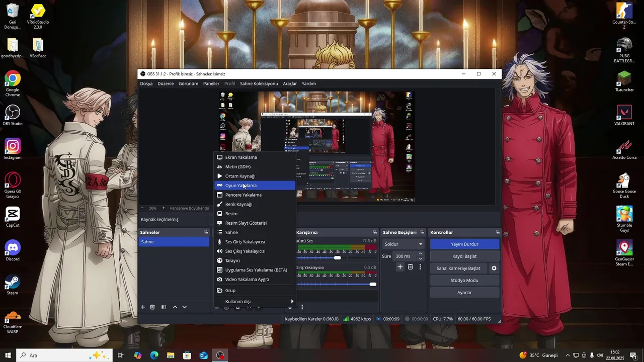Open Steam desktop icon

click(x=13, y=284)
